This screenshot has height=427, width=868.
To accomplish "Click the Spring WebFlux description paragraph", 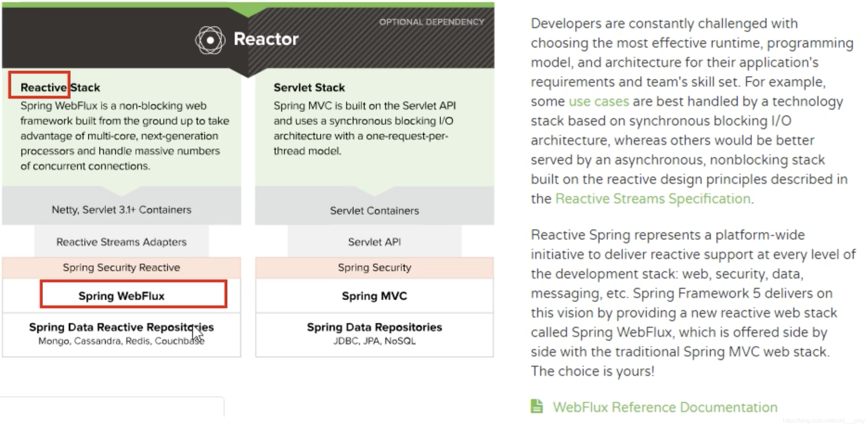I will 125,136.
